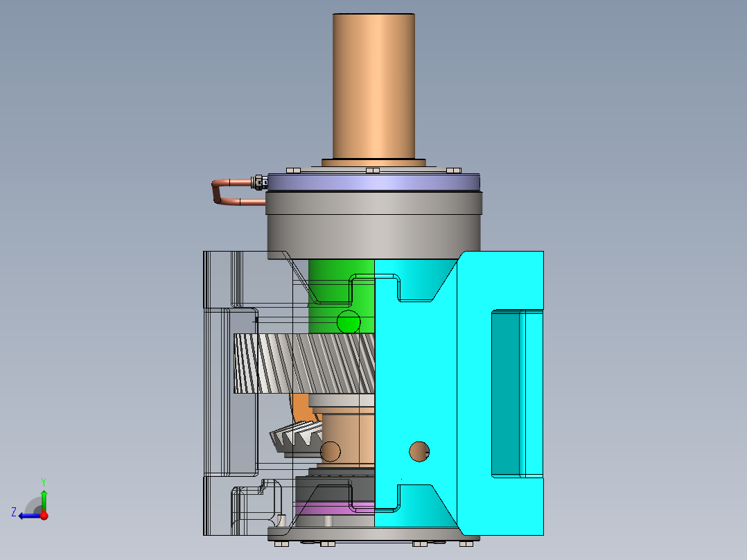Pick the large helical gear
The image size is (747, 560).
point(304,363)
